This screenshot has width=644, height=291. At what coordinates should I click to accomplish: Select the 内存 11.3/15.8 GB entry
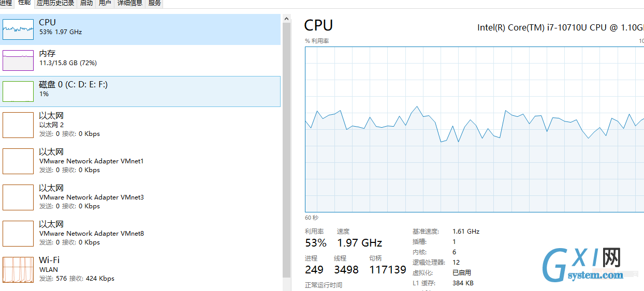[x=140, y=60]
